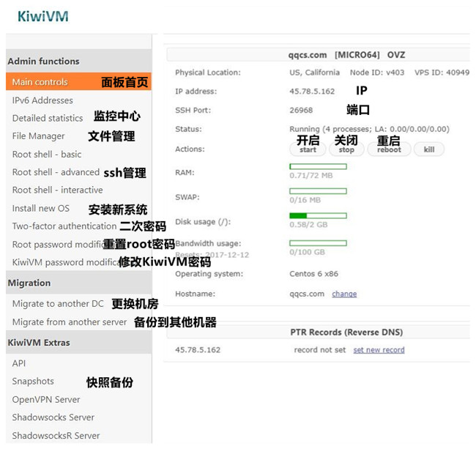Open IPv6 Addresses page
Viewport: 476px width, 449px height.
pos(42,100)
